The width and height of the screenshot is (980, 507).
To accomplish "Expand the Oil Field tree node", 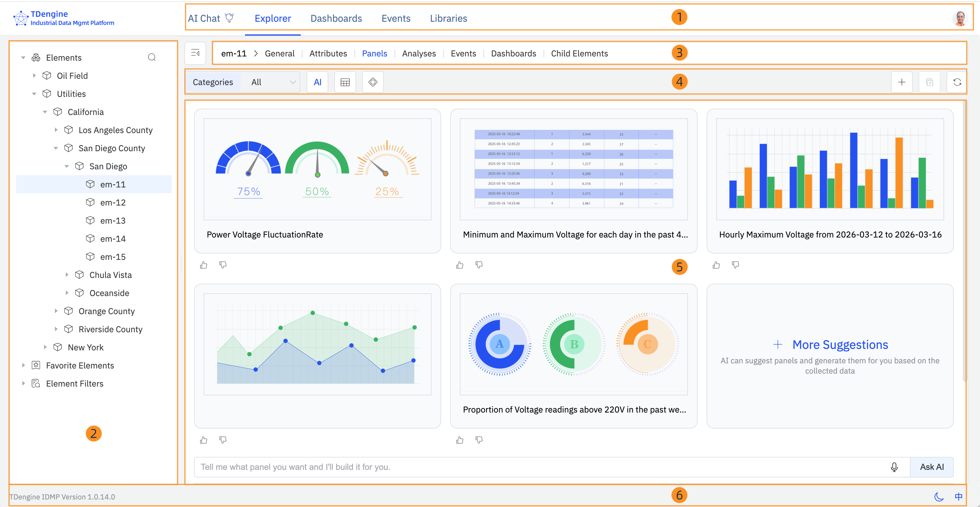I will point(35,75).
